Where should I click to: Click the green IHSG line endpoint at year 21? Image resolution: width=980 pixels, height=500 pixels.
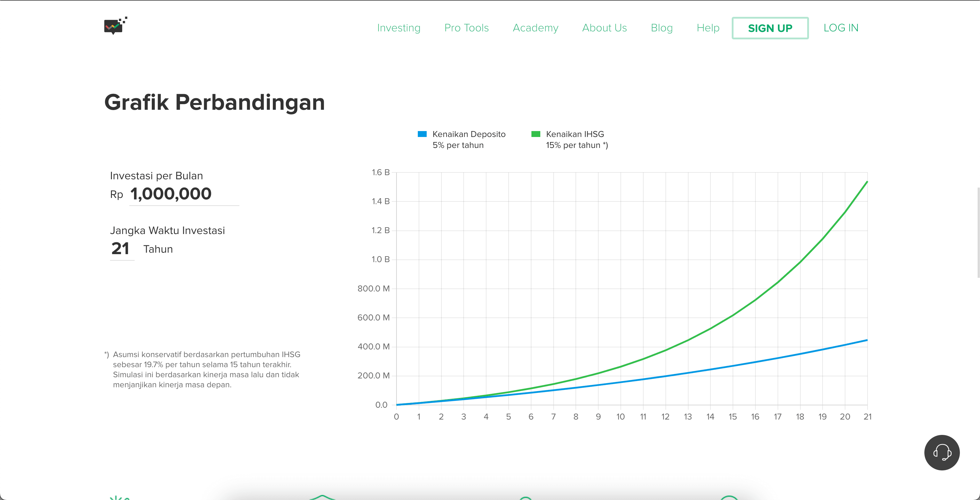pos(867,182)
